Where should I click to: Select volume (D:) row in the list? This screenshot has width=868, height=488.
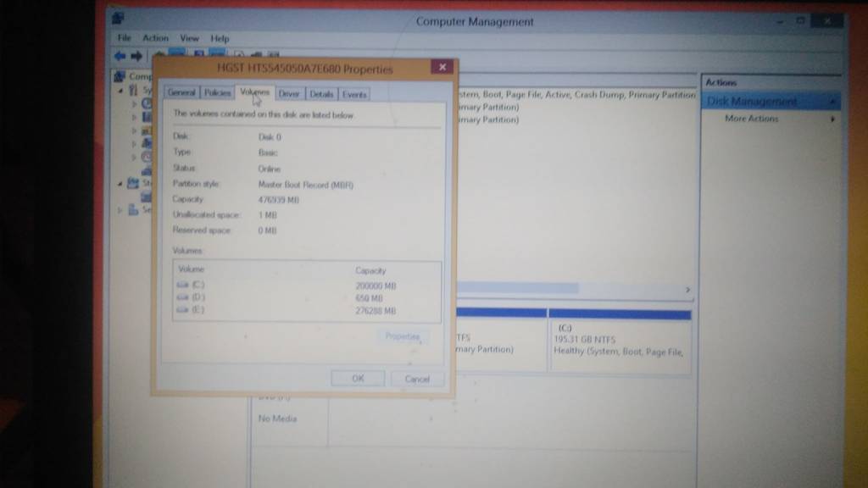point(307,297)
